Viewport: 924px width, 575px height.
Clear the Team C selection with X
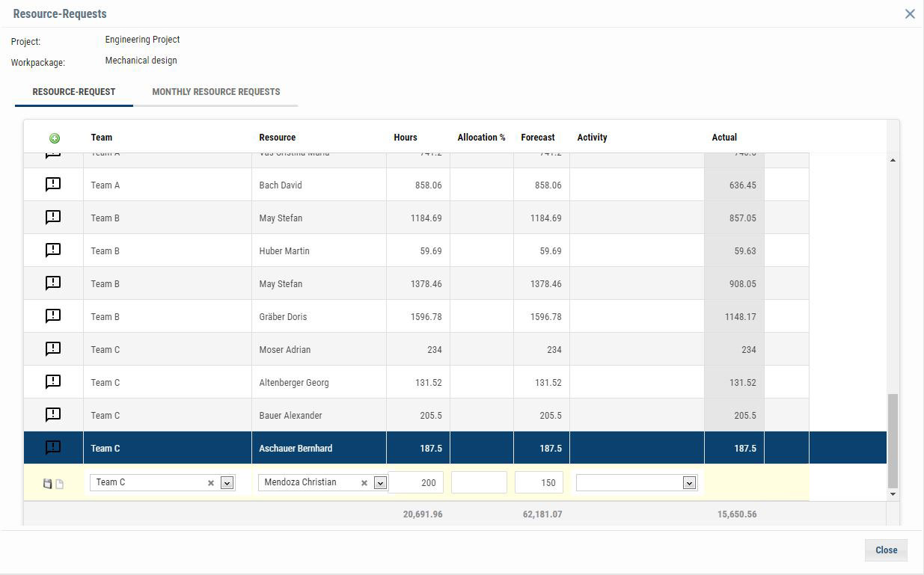[211, 483]
